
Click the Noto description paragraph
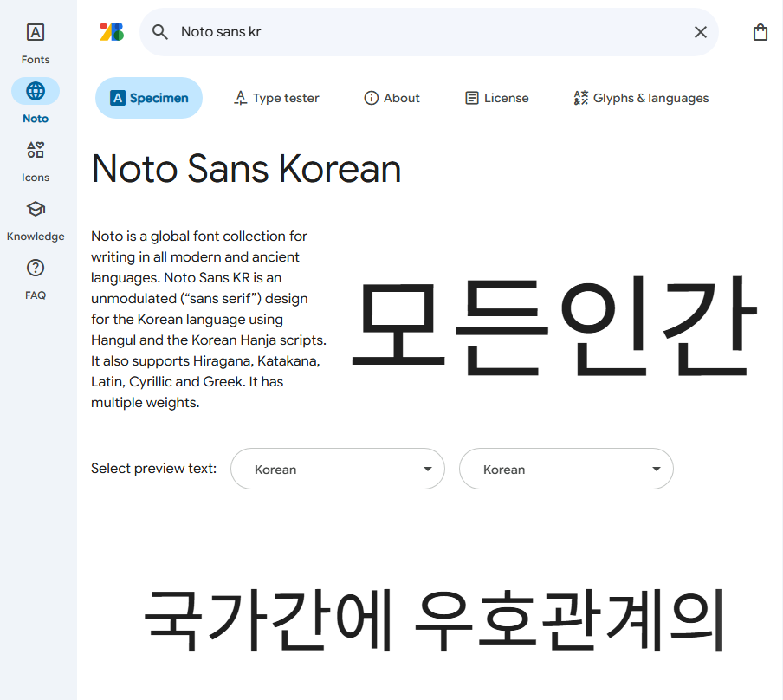209,320
